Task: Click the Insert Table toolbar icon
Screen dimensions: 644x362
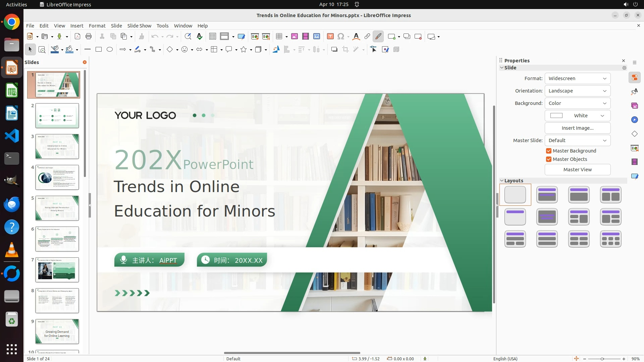Action: tap(279, 37)
